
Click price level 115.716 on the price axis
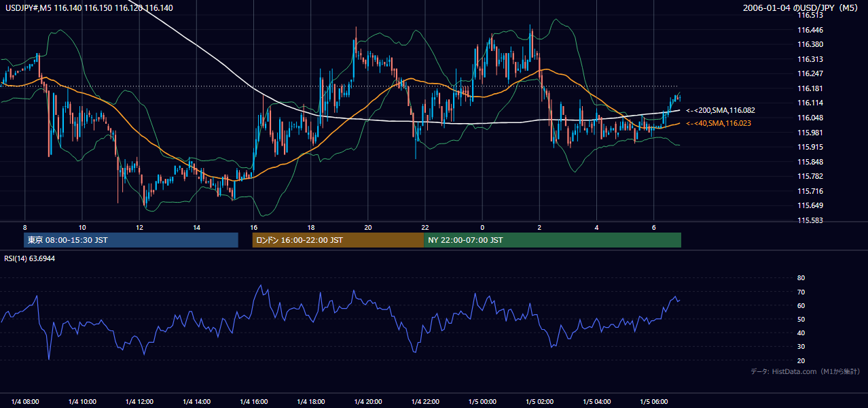(810, 191)
